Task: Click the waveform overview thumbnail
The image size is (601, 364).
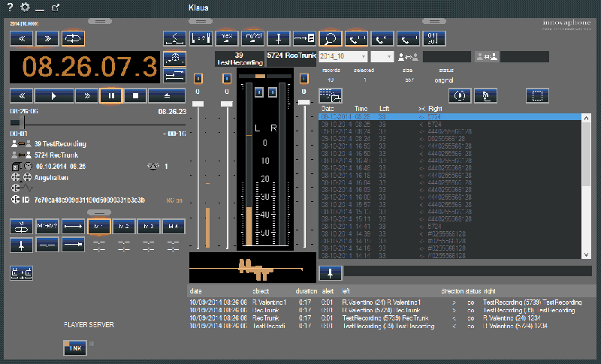Action: [252, 267]
